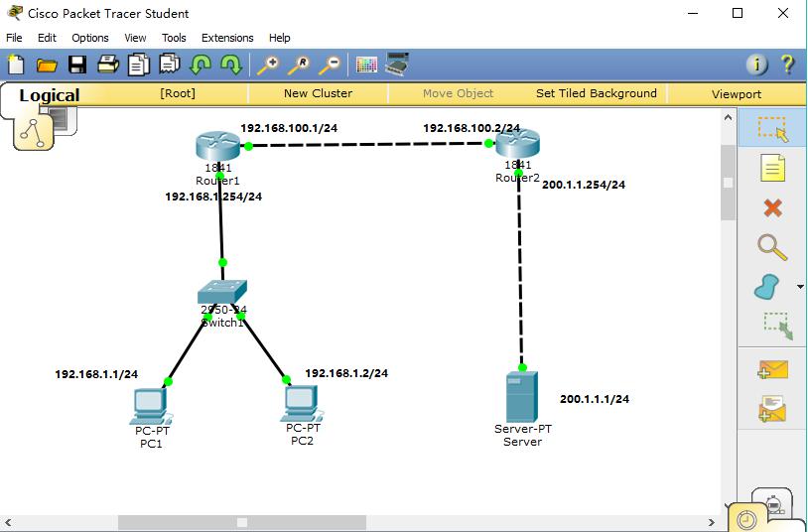Switch to Realtime mode clock tab

click(746, 518)
